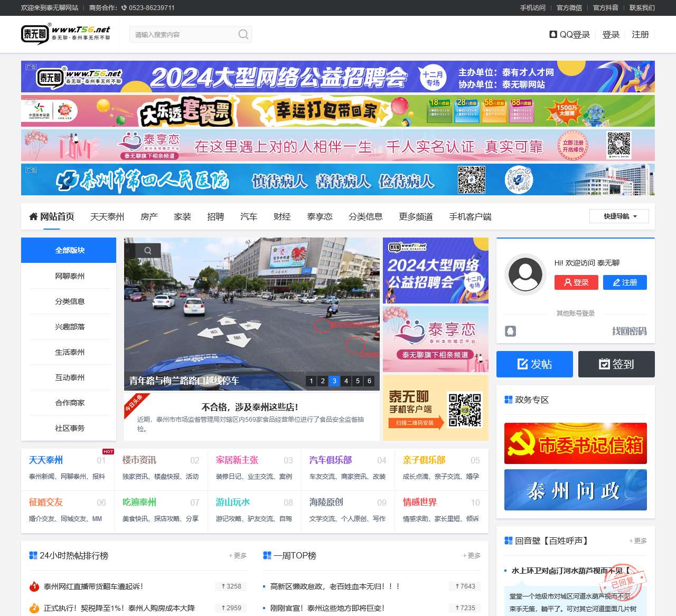Image resolution: width=676 pixels, height=616 pixels.
Task: Open 吃遍泰州 forum section
Action: click(139, 502)
